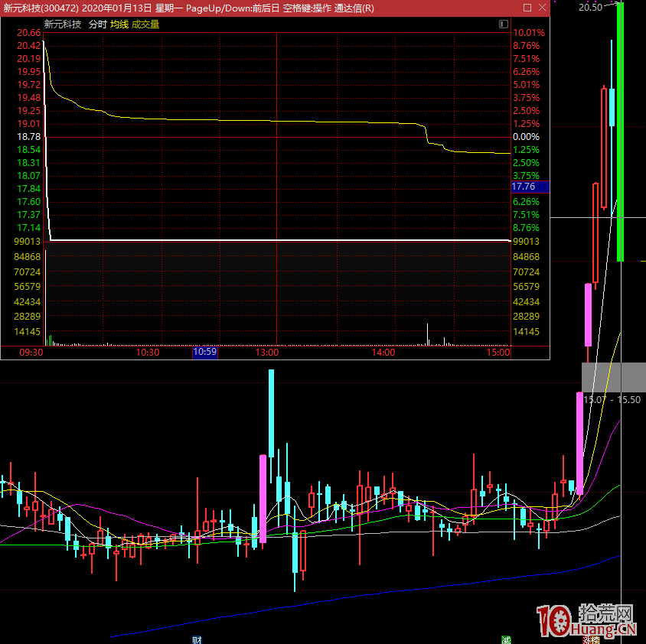
Task: Click the 18.07 price label
Action: pos(29,176)
